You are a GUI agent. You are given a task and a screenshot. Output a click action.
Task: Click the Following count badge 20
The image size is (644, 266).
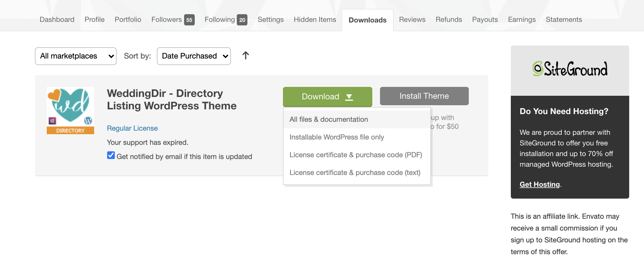point(242,20)
